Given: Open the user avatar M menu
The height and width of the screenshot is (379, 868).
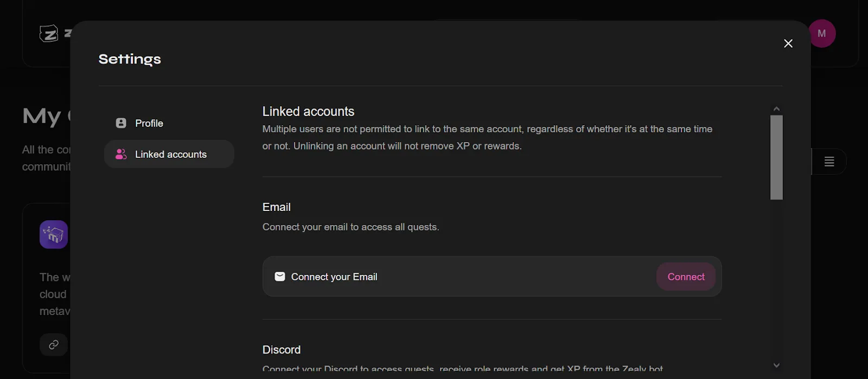Looking at the screenshot, I should coord(821,34).
